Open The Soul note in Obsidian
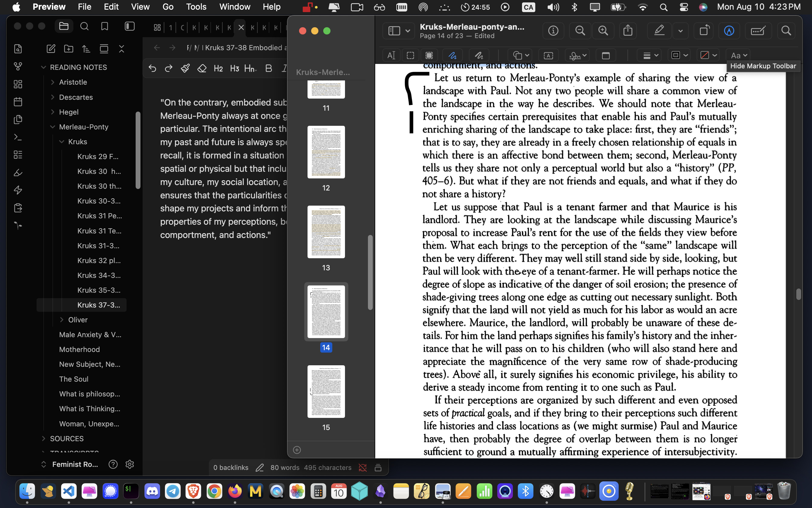 [73, 379]
